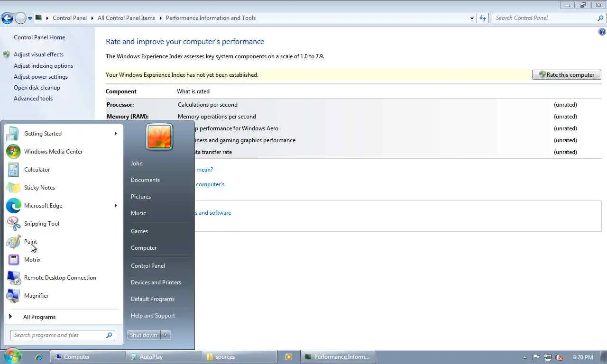Click Performance Information taskbar button

click(x=338, y=357)
